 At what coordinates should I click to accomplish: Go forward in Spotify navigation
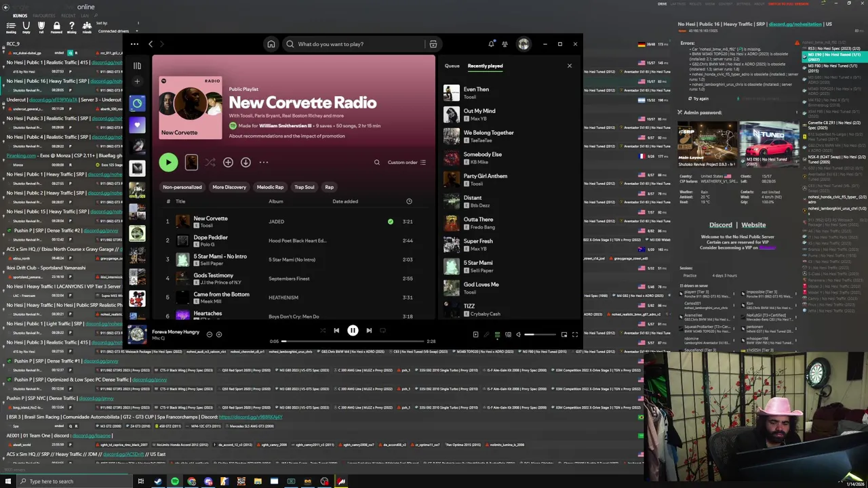point(161,44)
